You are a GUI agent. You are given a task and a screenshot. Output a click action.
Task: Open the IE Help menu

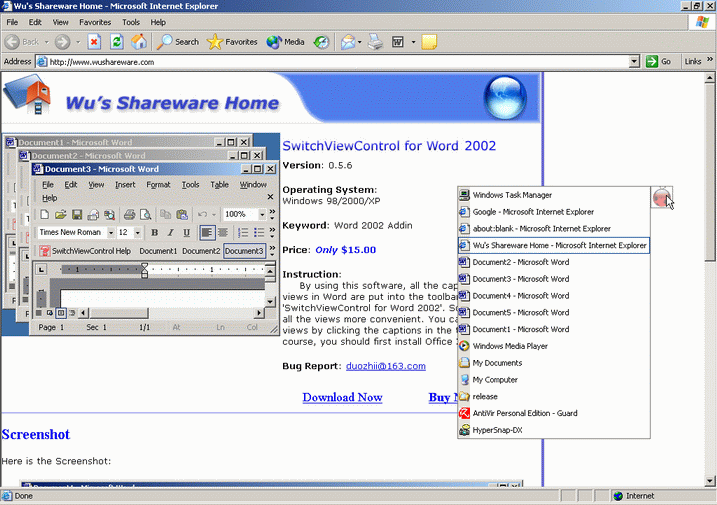[158, 22]
